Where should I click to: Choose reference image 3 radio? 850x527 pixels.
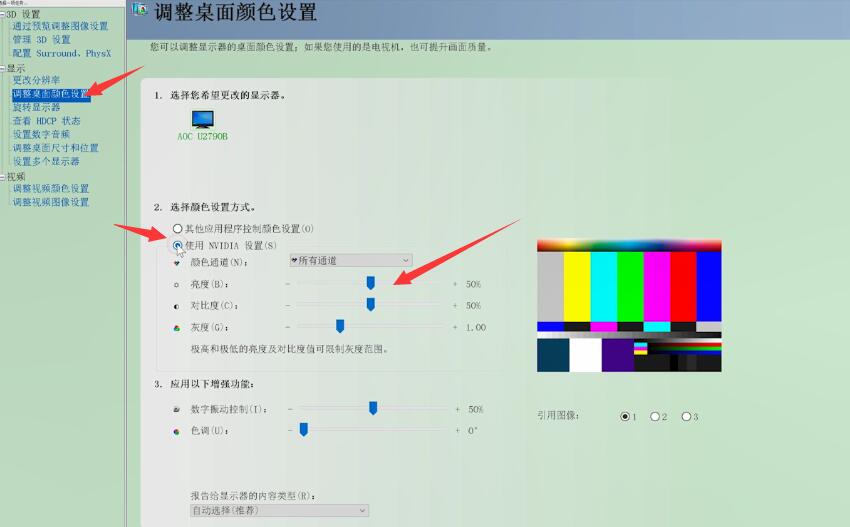(686, 416)
